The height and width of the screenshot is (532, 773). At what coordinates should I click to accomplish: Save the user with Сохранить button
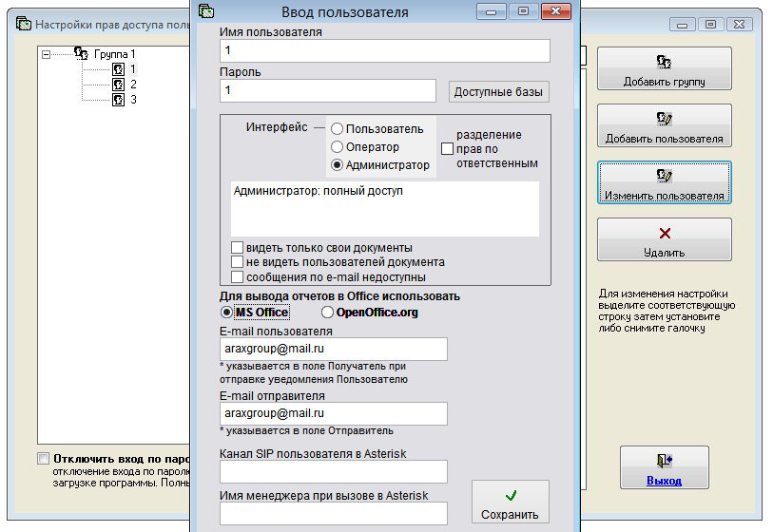click(511, 502)
